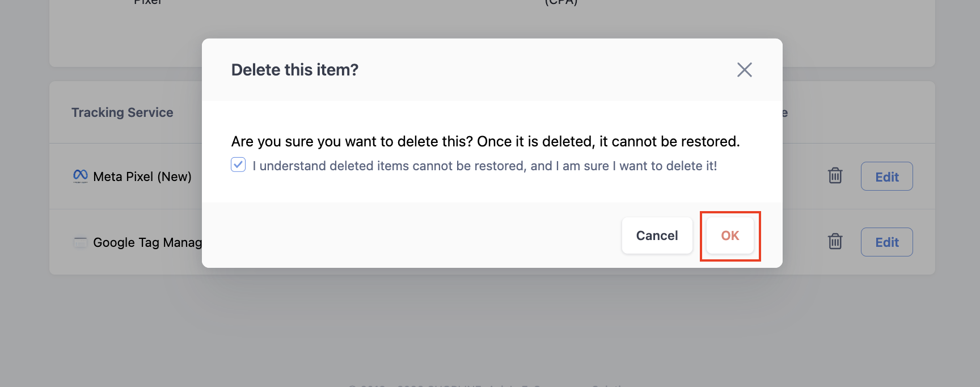
Task: Edit the Meta Pixel (New) tracker
Action: [886, 176]
